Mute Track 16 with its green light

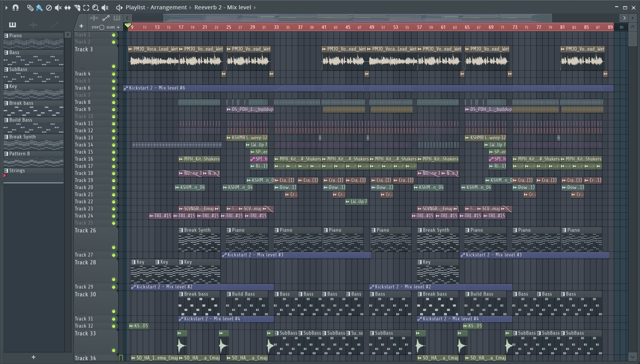point(114,159)
